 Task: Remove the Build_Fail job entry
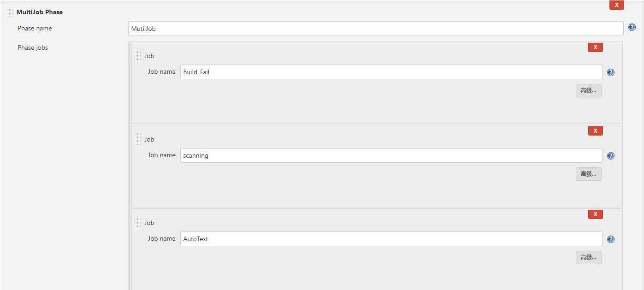click(595, 47)
